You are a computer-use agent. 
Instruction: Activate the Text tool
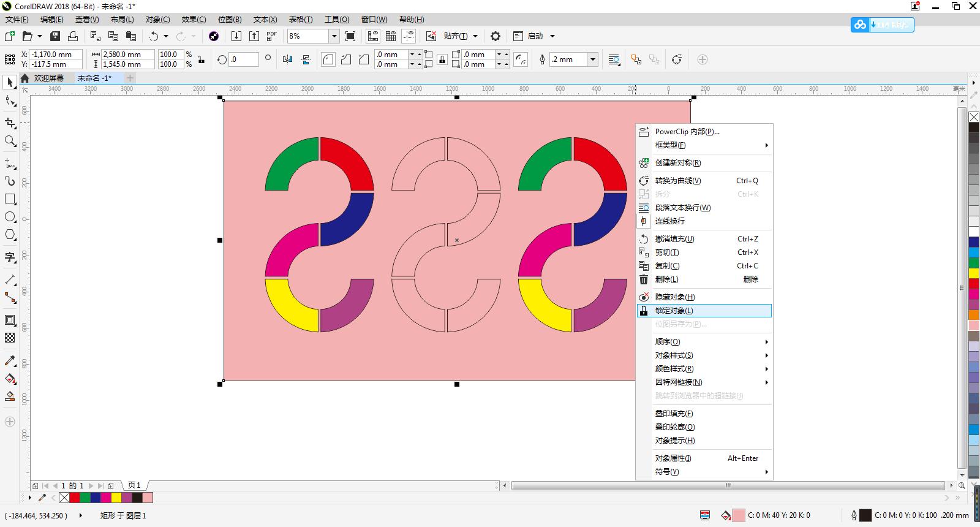coord(10,257)
